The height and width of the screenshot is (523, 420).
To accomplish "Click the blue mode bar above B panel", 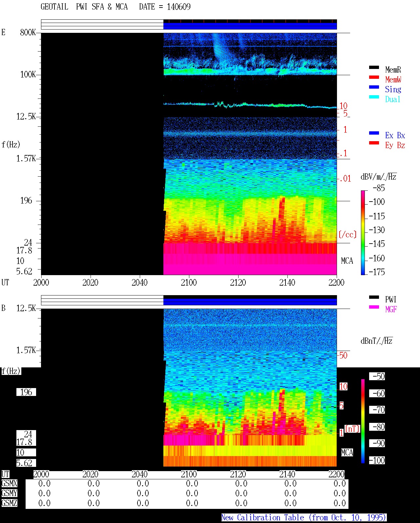I will pyautogui.click(x=250, y=302).
